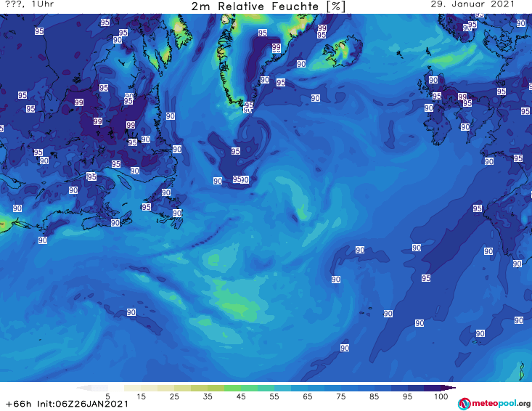Open the meteopool.org link
The width and height of the screenshot is (532, 411).
(501, 403)
